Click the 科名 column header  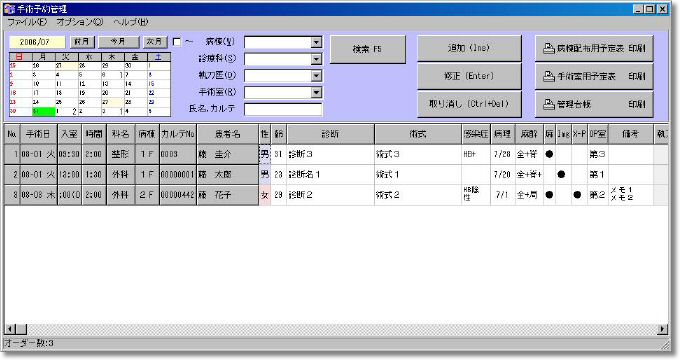(121, 134)
